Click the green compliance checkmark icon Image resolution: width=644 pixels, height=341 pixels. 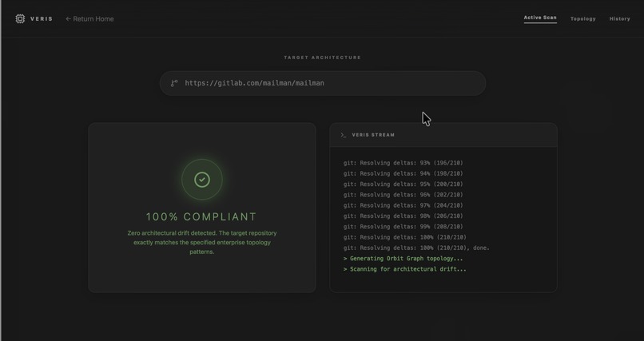(202, 180)
